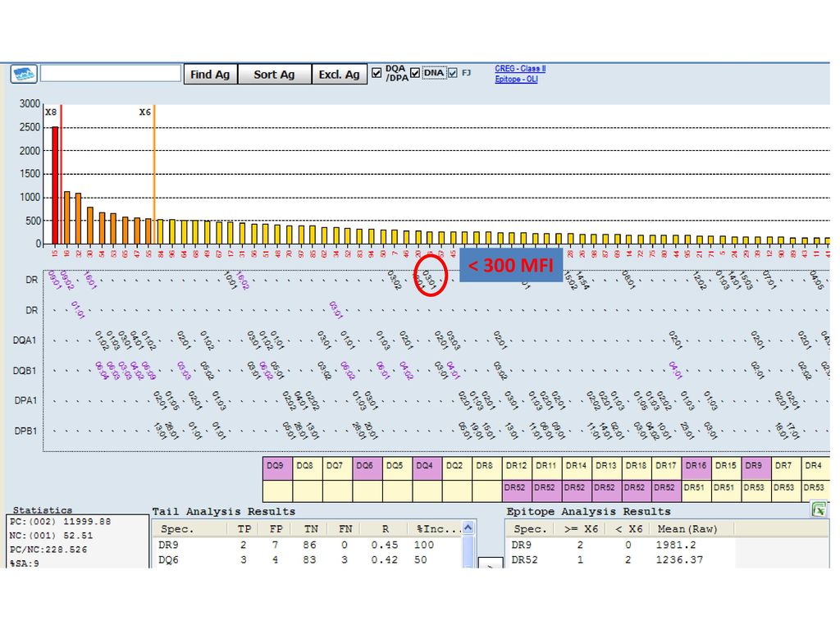Select the DQ5 antigen cell

pos(397,468)
